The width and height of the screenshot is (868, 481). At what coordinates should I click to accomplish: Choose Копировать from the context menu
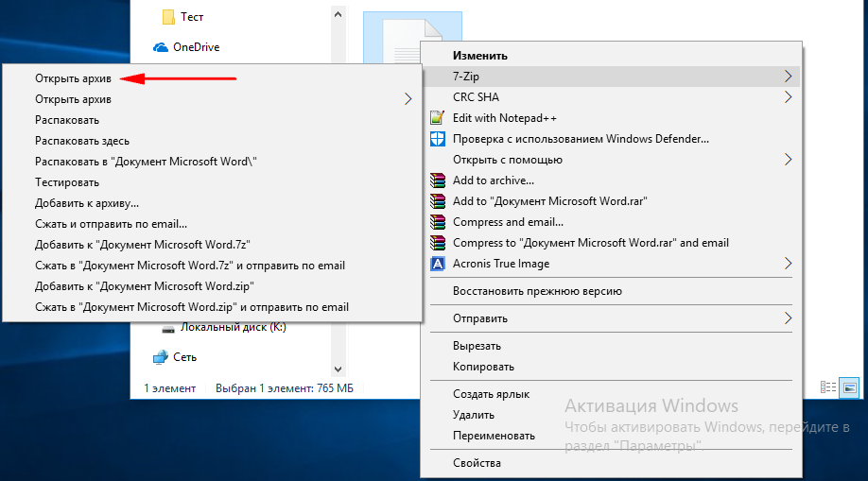tap(483, 367)
